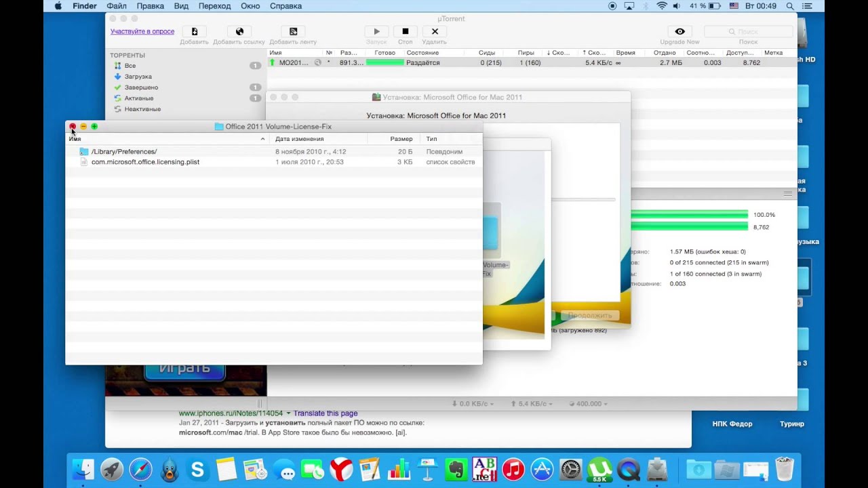Click 'Продолжить' button in Office installer
Screen dimensions: 868x488
click(589, 315)
